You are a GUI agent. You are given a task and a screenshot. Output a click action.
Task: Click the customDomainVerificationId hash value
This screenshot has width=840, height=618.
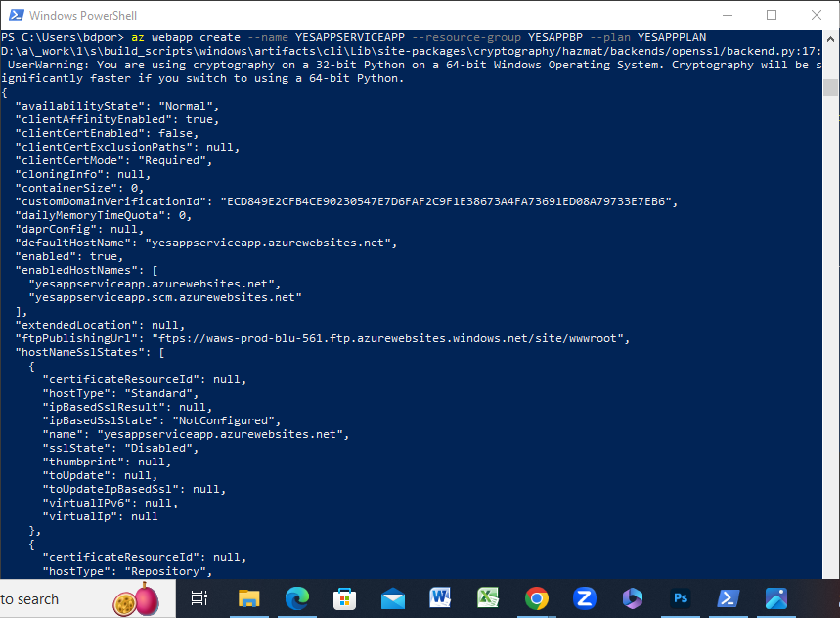point(446,201)
